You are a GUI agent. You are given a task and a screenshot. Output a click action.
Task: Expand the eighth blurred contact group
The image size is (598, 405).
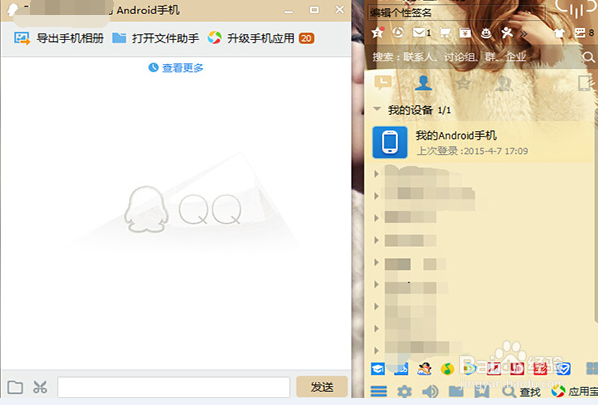click(376, 329)
